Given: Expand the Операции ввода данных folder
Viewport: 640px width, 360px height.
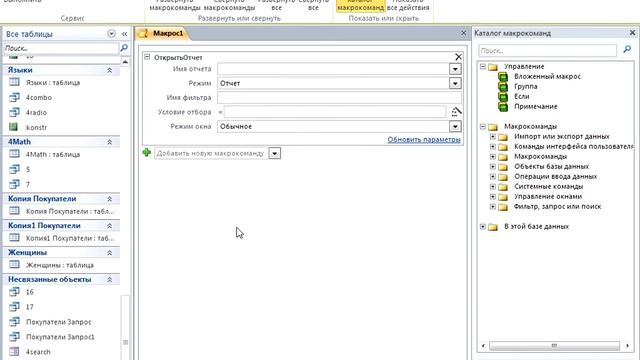Looking at the screenshot, I should click(x=493, y=176).
